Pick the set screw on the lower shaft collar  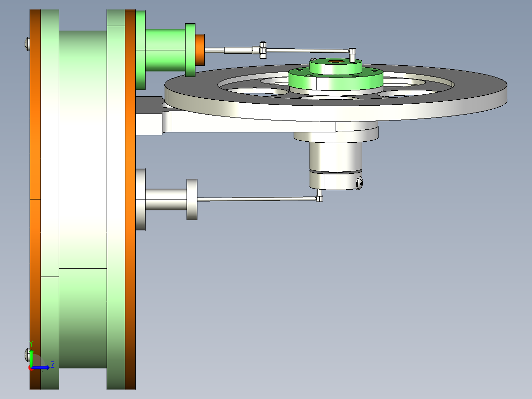pos(360,183)
